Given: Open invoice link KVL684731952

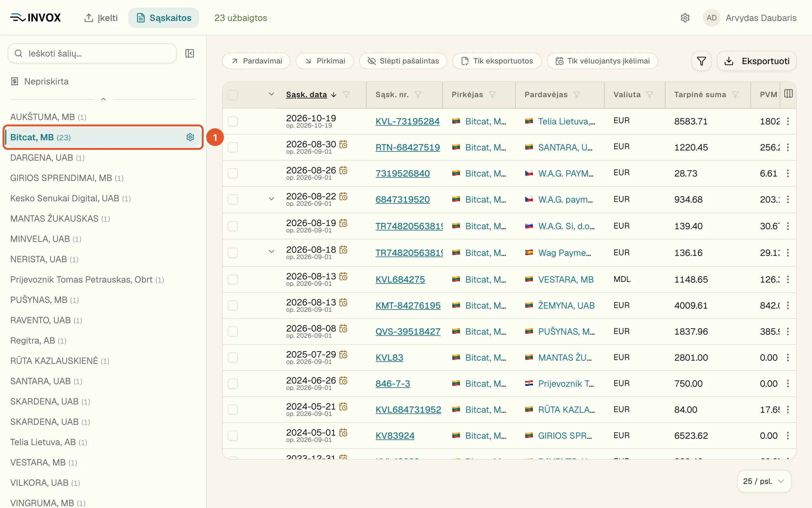Looking at the screenshot, I should pos(408,410).
